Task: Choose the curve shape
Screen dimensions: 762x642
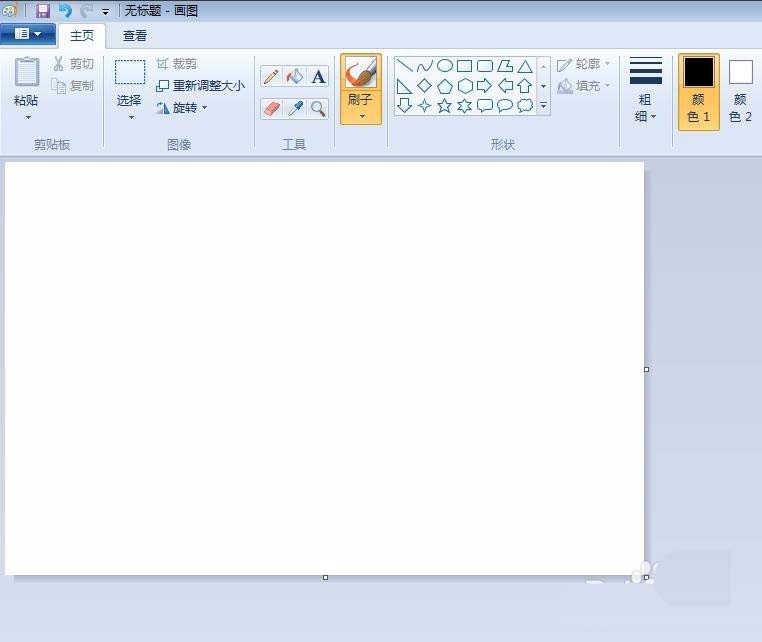Action: (x=424, y=66)
